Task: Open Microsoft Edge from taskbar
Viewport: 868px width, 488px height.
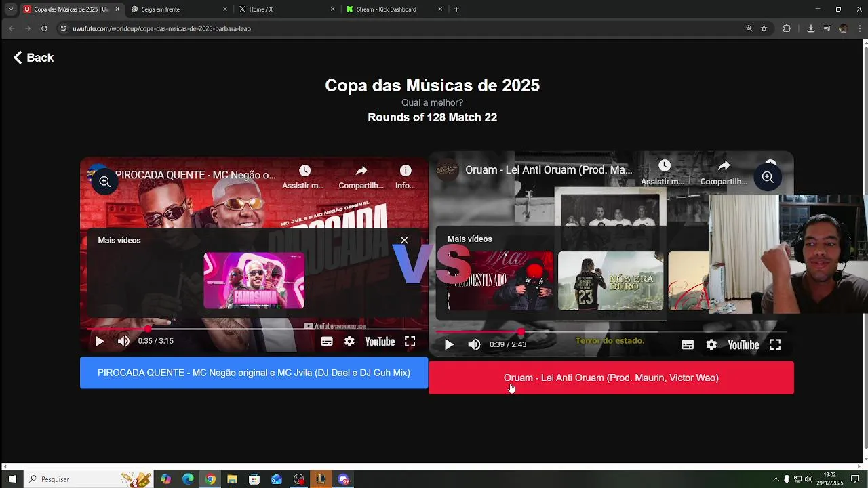Action: pyautogui.click(x=188, y=479)
